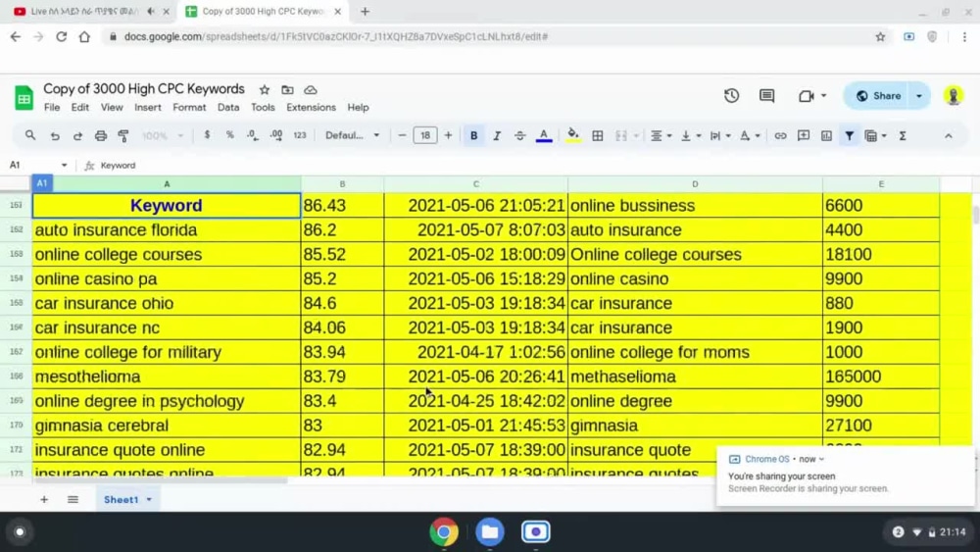
Task: Select the Sheet1 tab
Action: click(x=126, y=499)
